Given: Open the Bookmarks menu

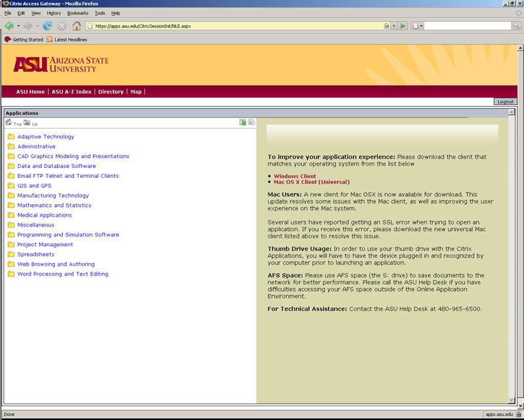Looking at the screenshot, I should pyautogui.click(x=77, y=13).
